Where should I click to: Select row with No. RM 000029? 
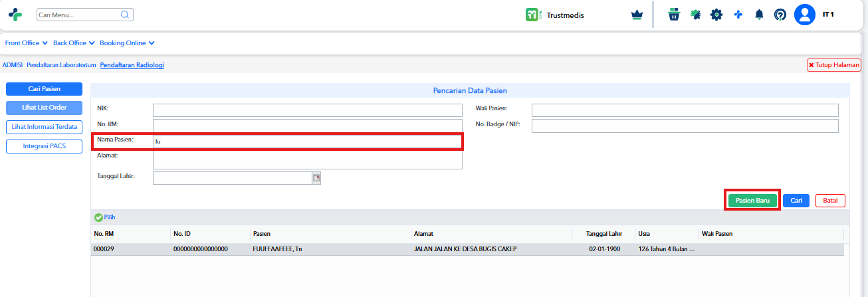point(467,249)
